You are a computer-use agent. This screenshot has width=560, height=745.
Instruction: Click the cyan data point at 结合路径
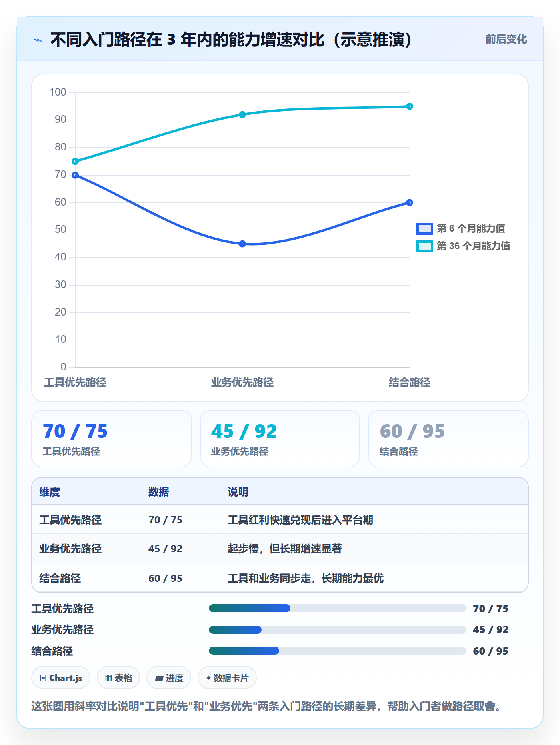click(410, 106)
